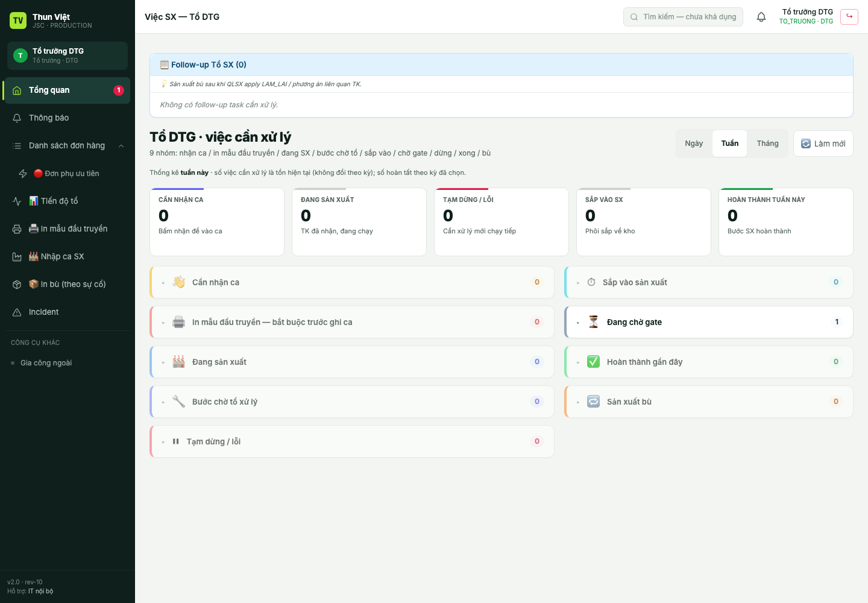Open Tiến độ tổ activity item
868x603 pixels.
(68, 201)
